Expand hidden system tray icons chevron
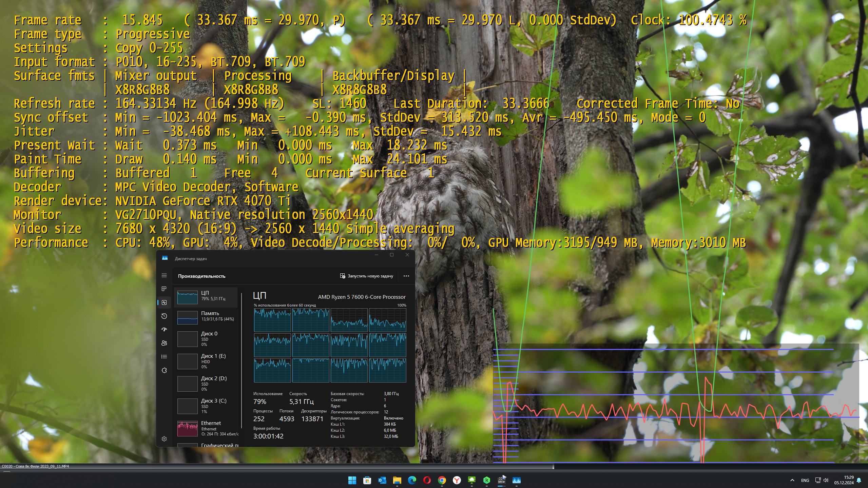Viewport: 868px width, 488px height. [792, 480]
